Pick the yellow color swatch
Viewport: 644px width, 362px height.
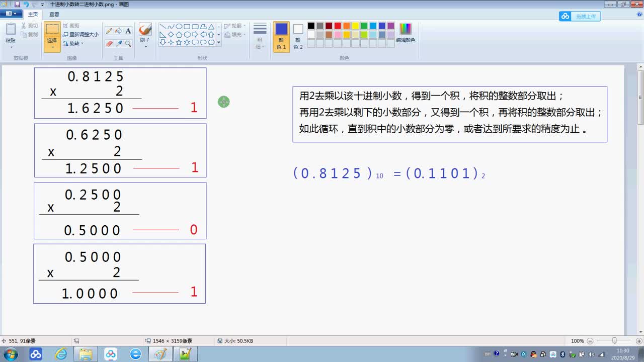coord(355,26)
